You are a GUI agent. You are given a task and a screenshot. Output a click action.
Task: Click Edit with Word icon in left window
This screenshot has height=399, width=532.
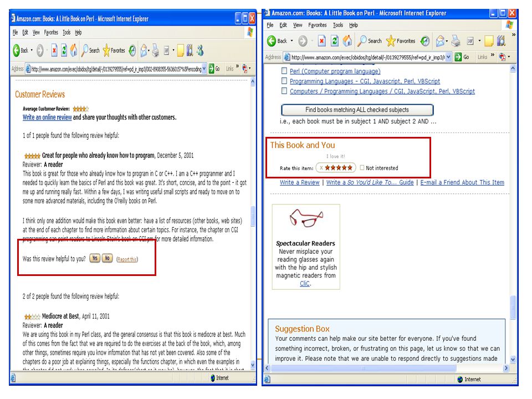click(x=167, y=50)
